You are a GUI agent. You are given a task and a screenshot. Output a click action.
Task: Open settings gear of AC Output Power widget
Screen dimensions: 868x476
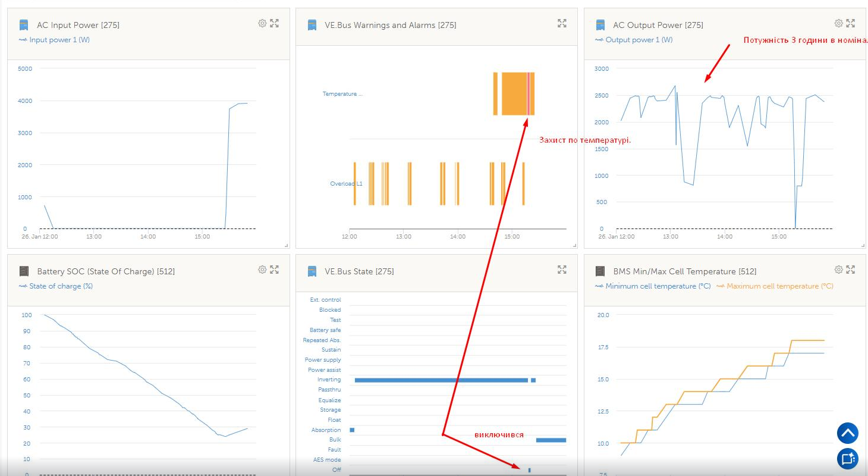click(839, 23)
